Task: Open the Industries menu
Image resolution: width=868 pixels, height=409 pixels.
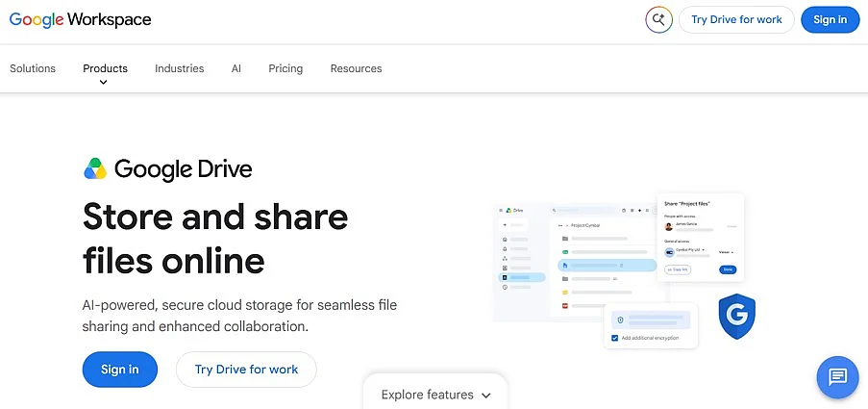Action: (180, 68)
